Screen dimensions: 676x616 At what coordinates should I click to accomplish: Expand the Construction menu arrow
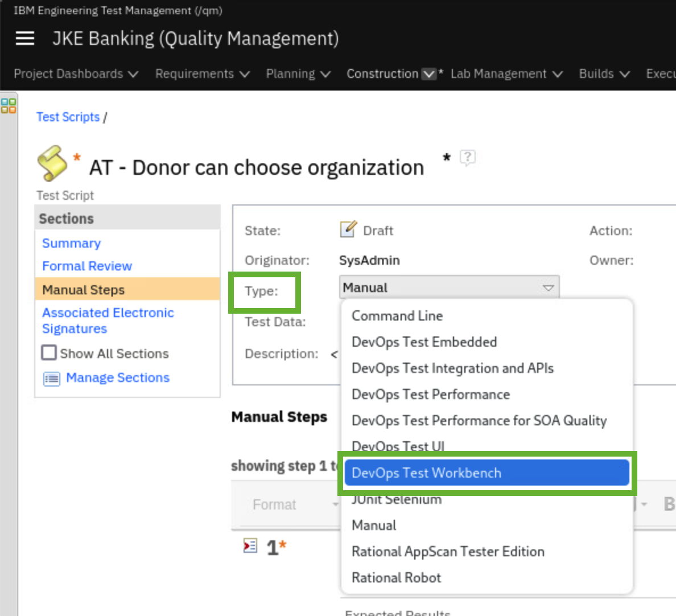(x=428, y=74)
